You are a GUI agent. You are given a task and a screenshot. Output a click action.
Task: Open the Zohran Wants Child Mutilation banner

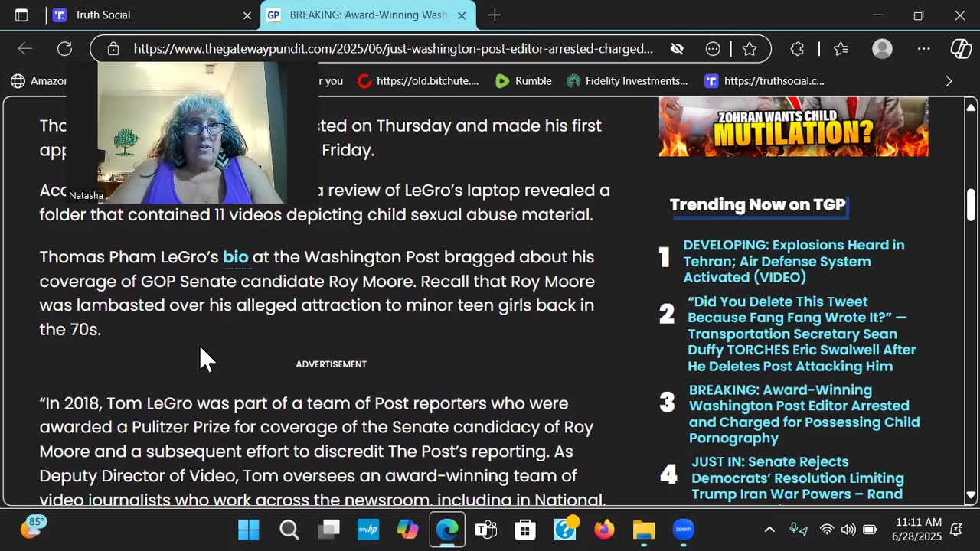coord(794,127)
